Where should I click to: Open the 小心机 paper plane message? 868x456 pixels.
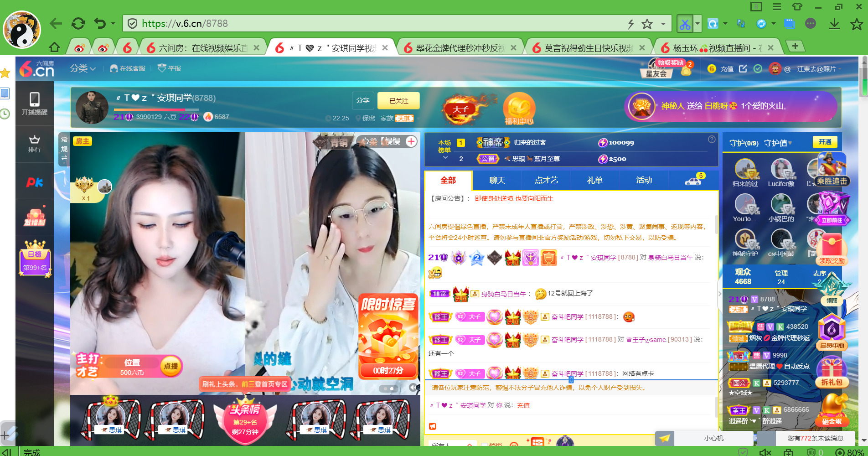[x=704, y=438]
